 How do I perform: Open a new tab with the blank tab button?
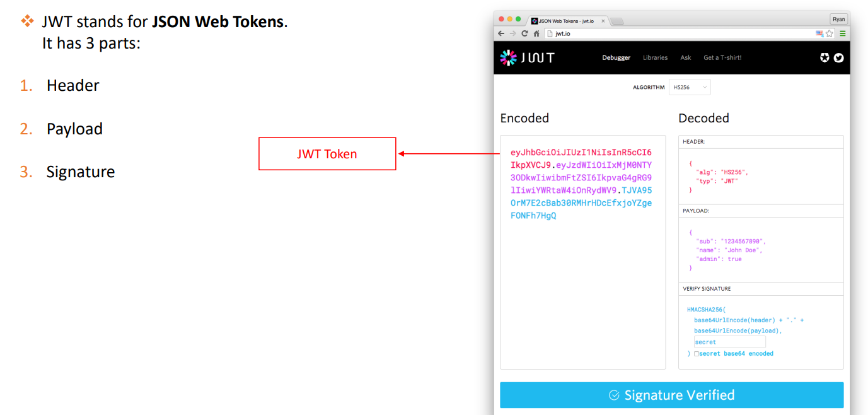616,21
